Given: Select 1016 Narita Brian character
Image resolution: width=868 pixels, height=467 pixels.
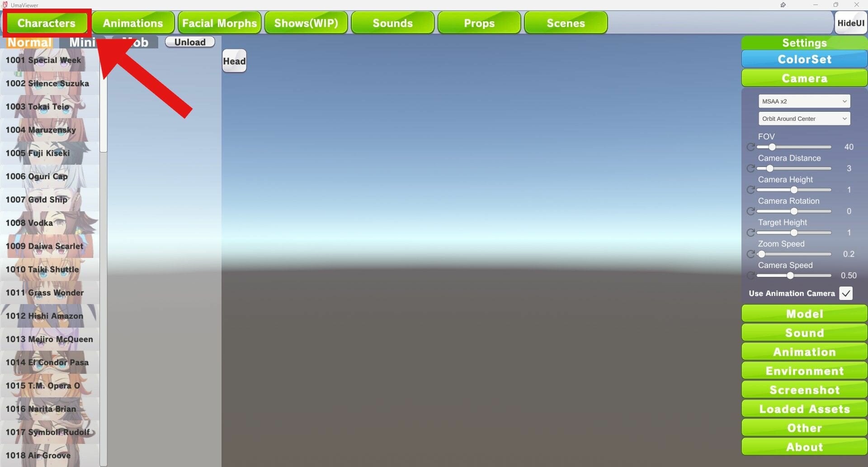Looking at the screenshot, I should click(x=50, y=409).
